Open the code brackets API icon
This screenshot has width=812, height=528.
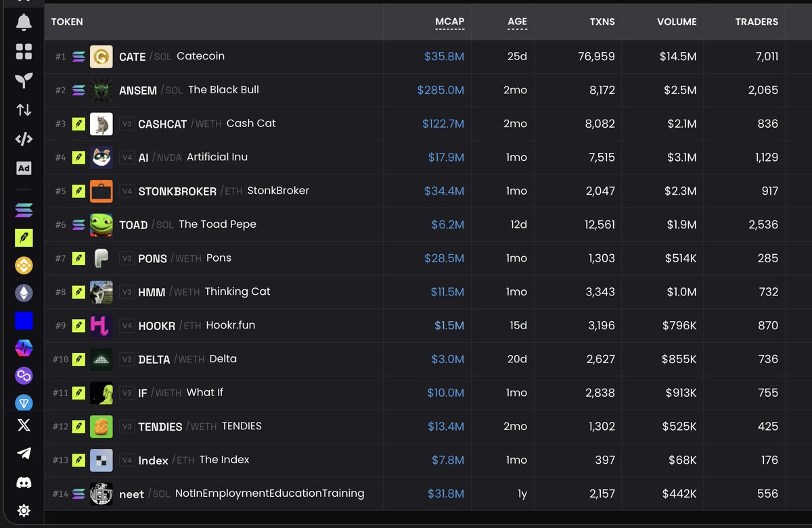click(x=24, y=139)
